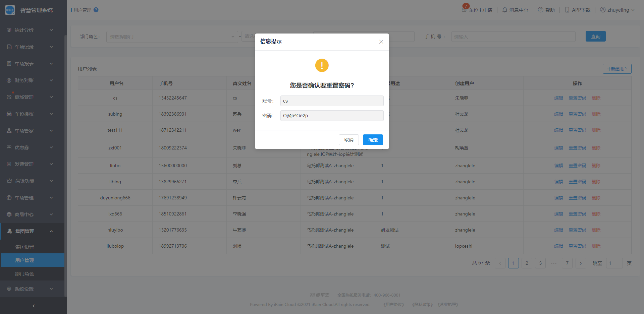This screenshot has width=644, height=314.
Task: Click username duyunlong666 in the table
Action: coord(115,198)
